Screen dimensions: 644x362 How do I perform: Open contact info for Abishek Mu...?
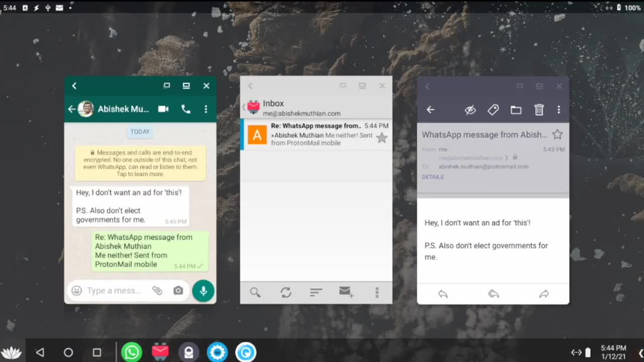click(123, 109)
